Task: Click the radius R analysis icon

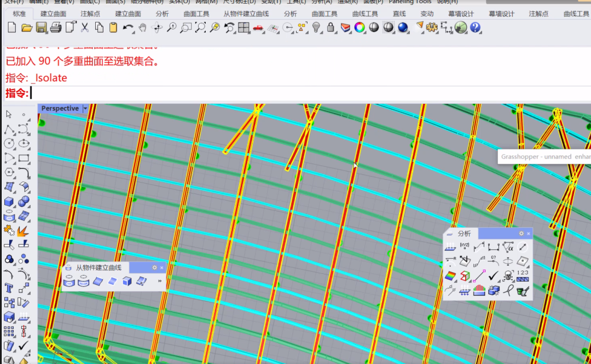Action: 450,261
